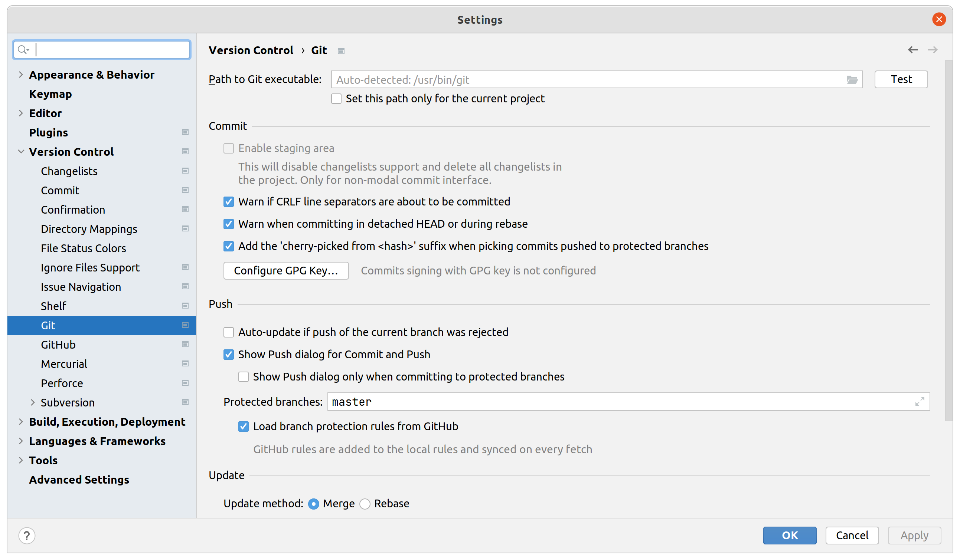The width and height of the screenshot is (960, 560).
Task: Expand the Appearance & Behavior section
Action: 20,75
